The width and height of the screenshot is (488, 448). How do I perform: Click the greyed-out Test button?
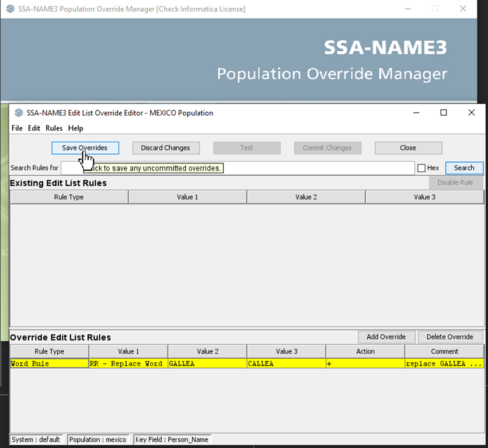(247, 148)
